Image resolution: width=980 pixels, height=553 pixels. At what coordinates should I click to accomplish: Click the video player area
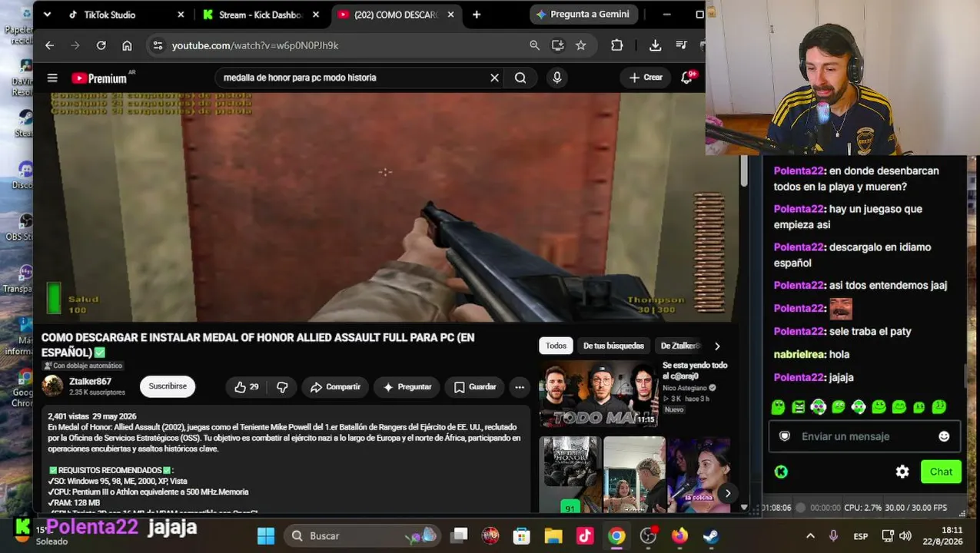[385, 207]
